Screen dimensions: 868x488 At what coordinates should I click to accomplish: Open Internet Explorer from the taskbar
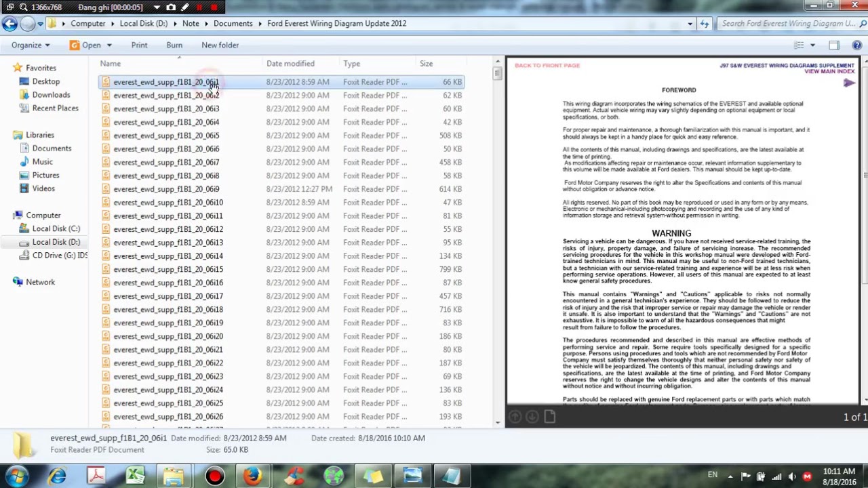coord(57,476)
